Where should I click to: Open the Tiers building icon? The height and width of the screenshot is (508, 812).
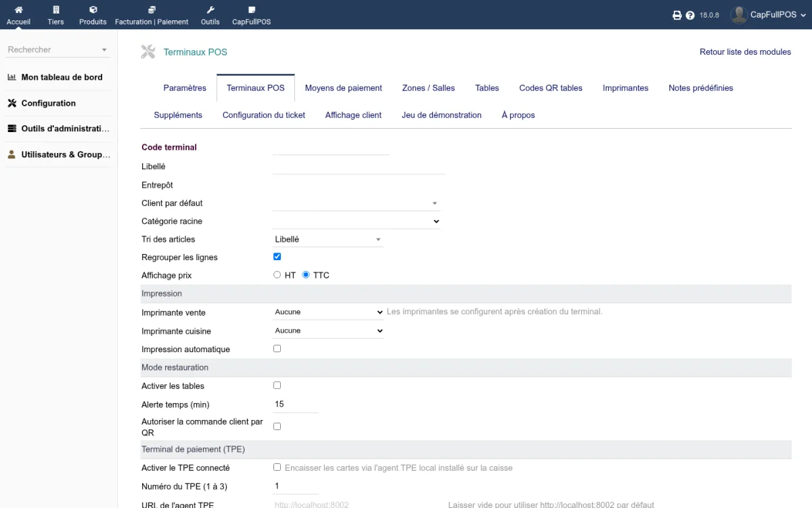pos(55,10)
